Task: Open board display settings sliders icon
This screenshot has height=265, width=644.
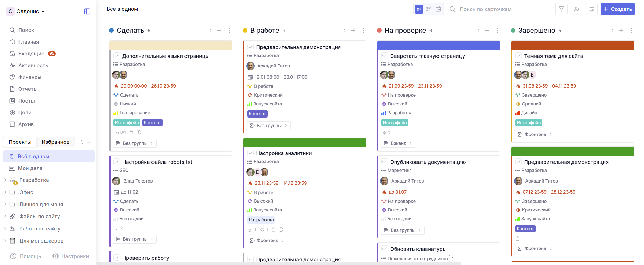Action: [x=592, y=9]
